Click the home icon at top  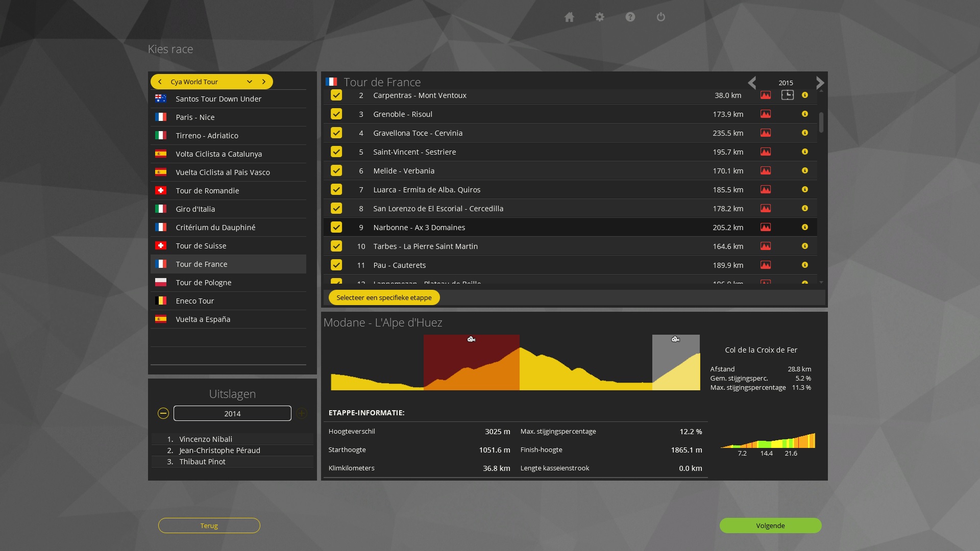pos(569,17)
